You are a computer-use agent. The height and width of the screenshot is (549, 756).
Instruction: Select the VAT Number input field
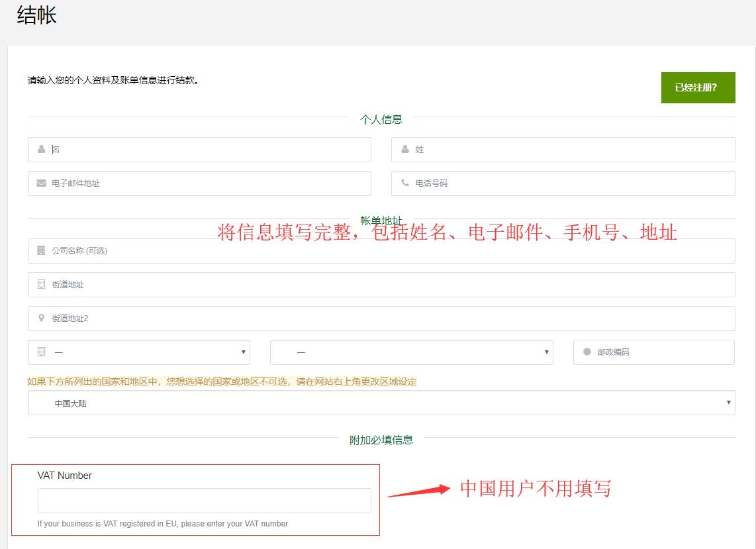click(x=205, y=500)
